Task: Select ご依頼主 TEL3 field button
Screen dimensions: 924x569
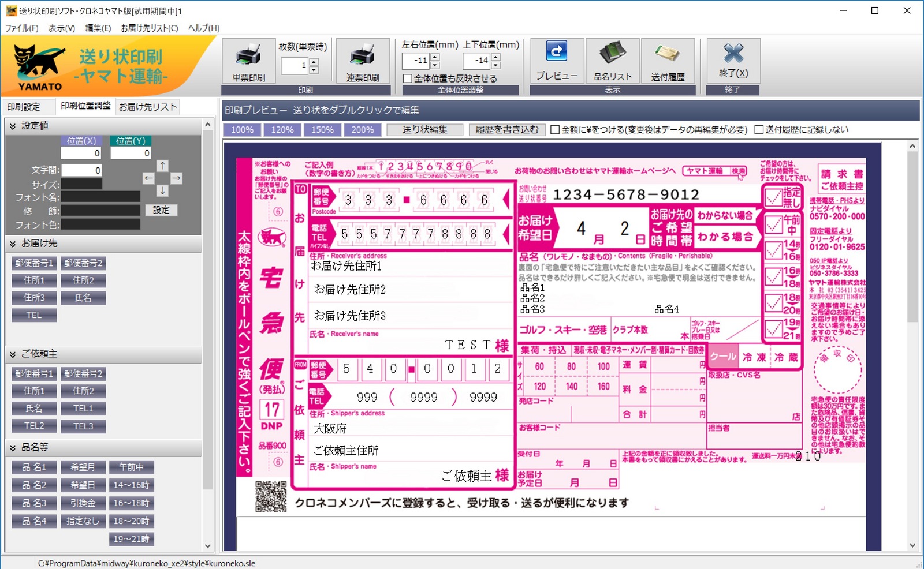Action: pyautogui.click(x=83, y=426)
